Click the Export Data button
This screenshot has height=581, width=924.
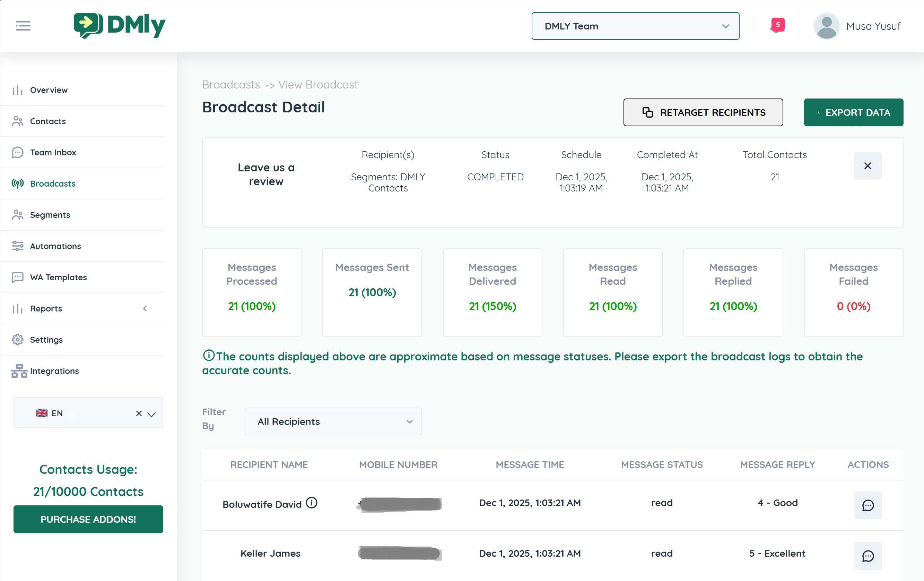(x=853, y=112)
